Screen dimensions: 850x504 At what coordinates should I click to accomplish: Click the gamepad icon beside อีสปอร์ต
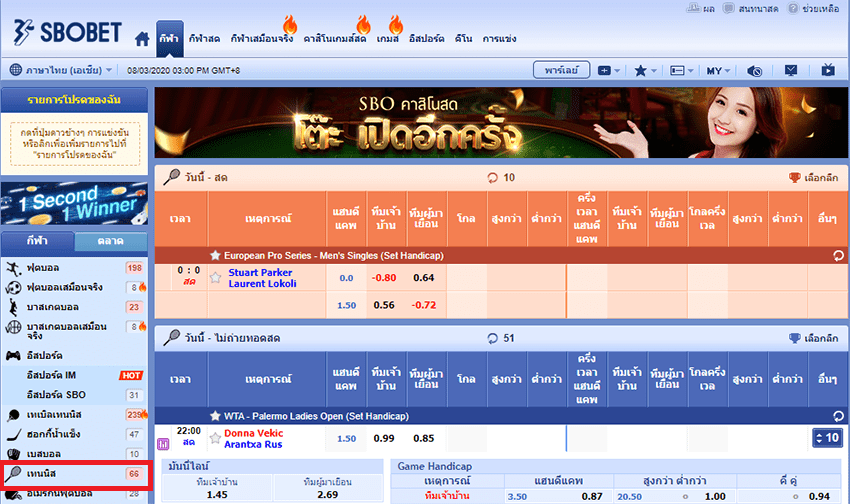click(13, 356)
